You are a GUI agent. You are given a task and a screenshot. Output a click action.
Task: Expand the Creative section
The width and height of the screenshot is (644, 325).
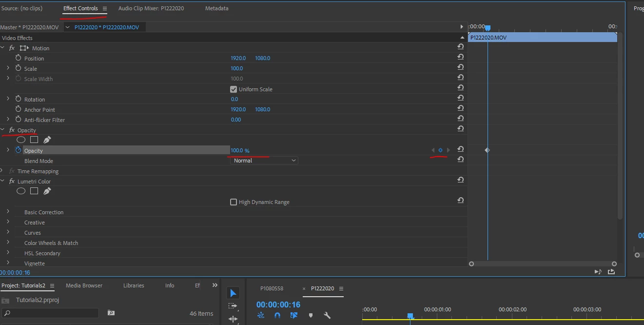pos(8,222)
